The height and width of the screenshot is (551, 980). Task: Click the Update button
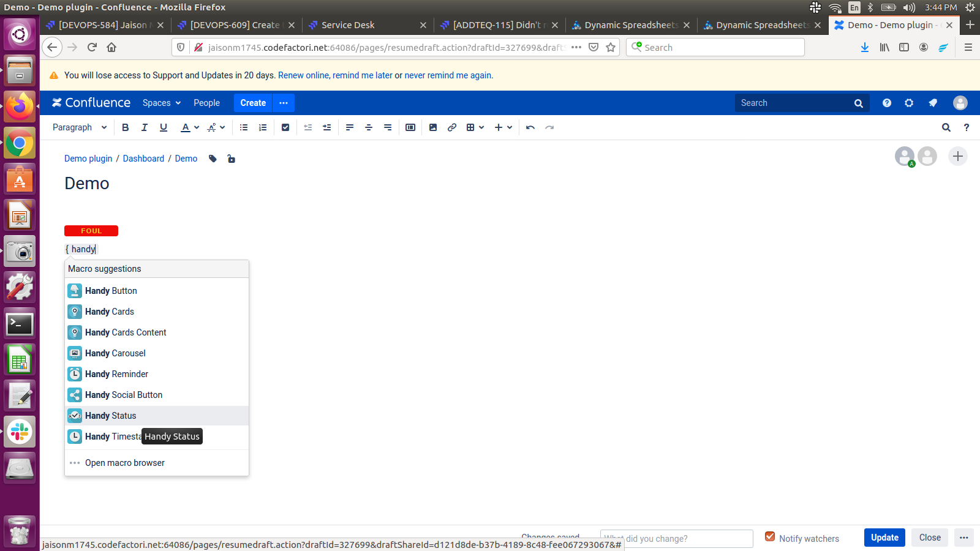884,538
